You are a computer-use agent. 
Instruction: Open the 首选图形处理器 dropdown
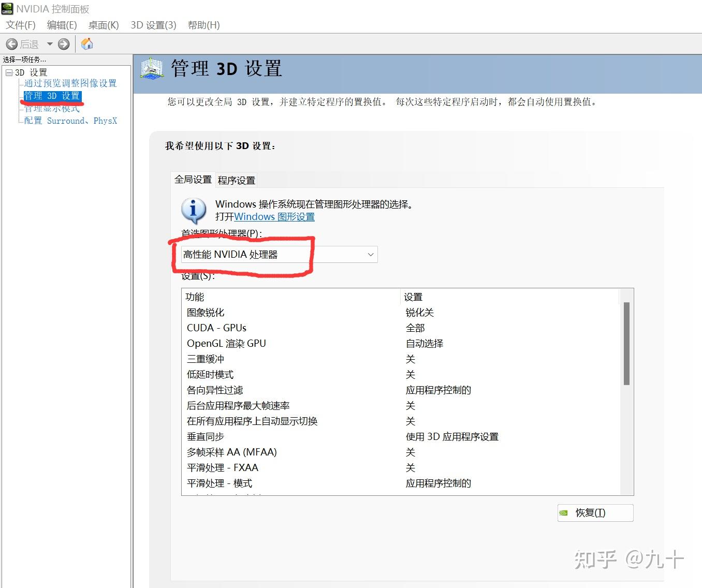pos(279,254)
